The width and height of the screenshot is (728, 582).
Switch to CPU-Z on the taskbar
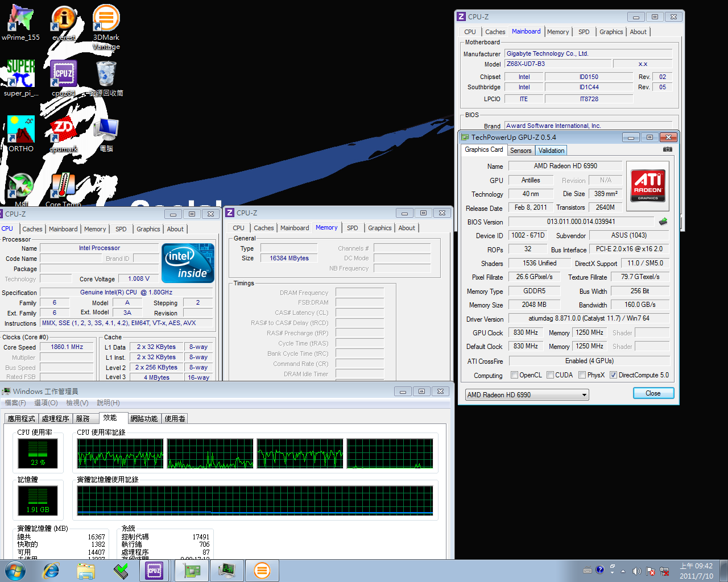pos(155,571)
